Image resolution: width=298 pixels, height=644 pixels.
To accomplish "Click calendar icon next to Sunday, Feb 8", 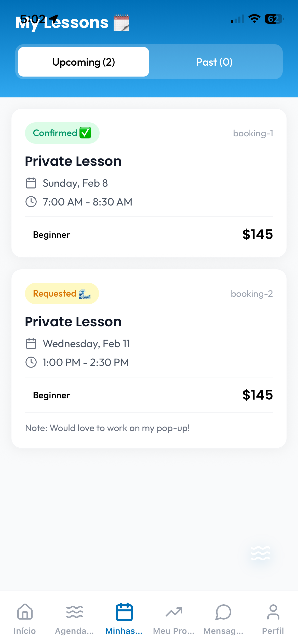I will 31,183.
